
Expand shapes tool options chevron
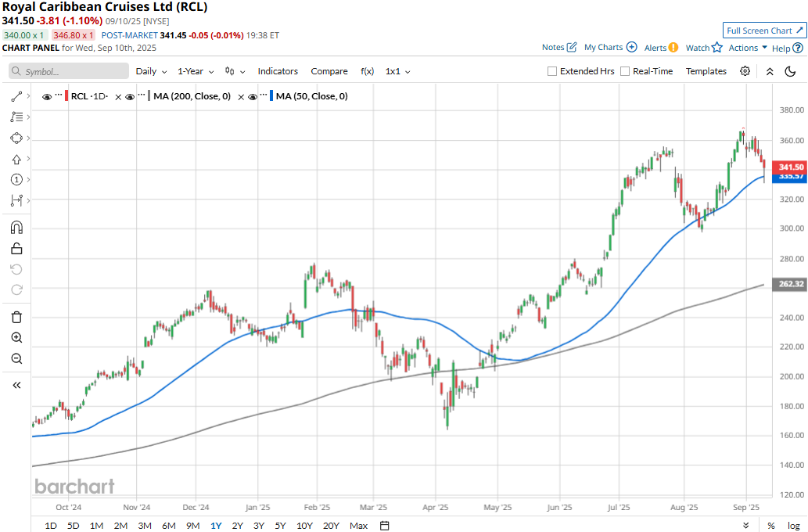(28, 138)
